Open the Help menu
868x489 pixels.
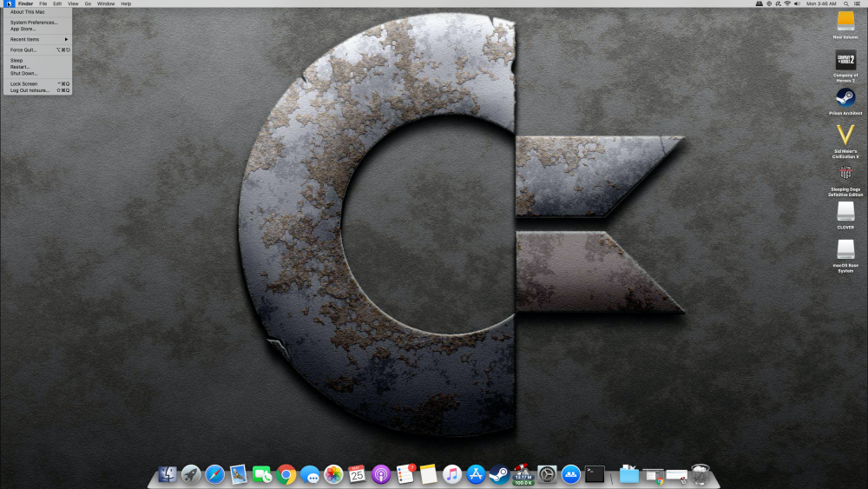click(126, 3)
